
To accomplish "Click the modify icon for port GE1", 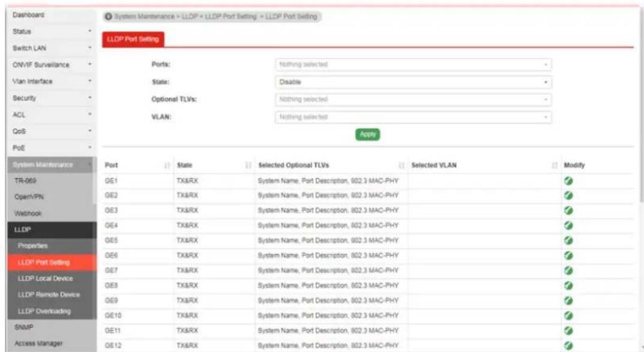I will (568, 180).
